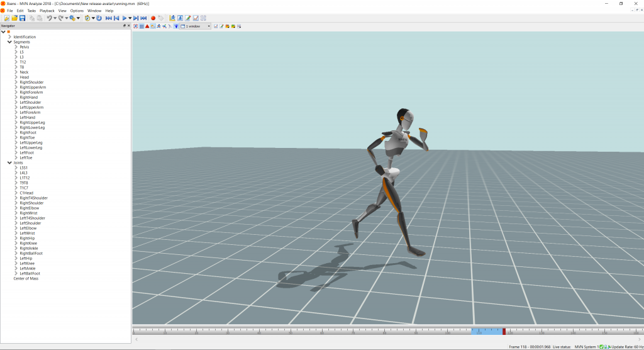Click the timeline scroll left arrow
The image size is (644, 350).
pyautogui.click(x=136, y=339)
